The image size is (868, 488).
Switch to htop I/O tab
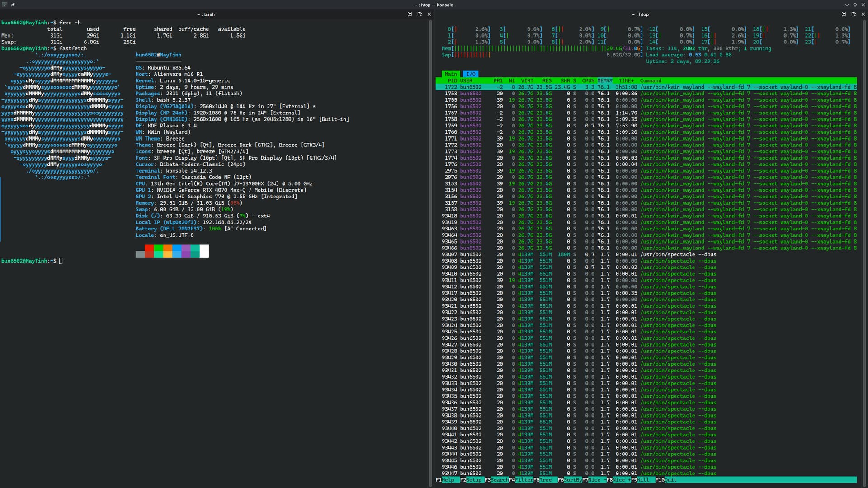471,74
